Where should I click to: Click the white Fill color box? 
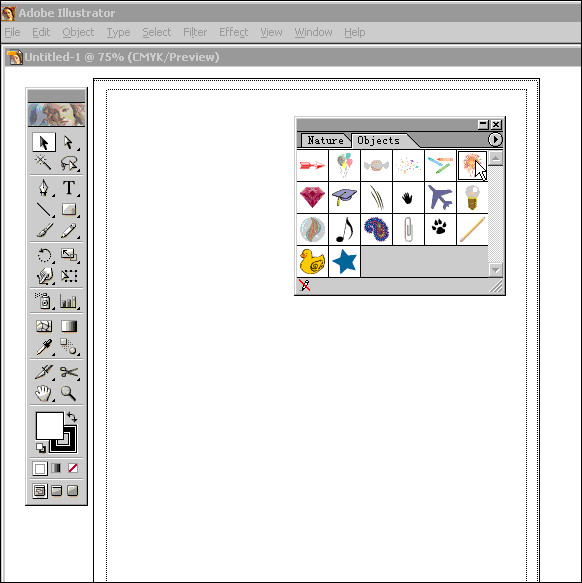[x=49, y=425]
